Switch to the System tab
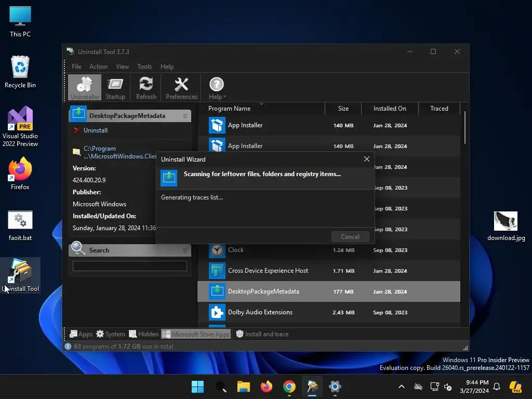 point(111,334)
